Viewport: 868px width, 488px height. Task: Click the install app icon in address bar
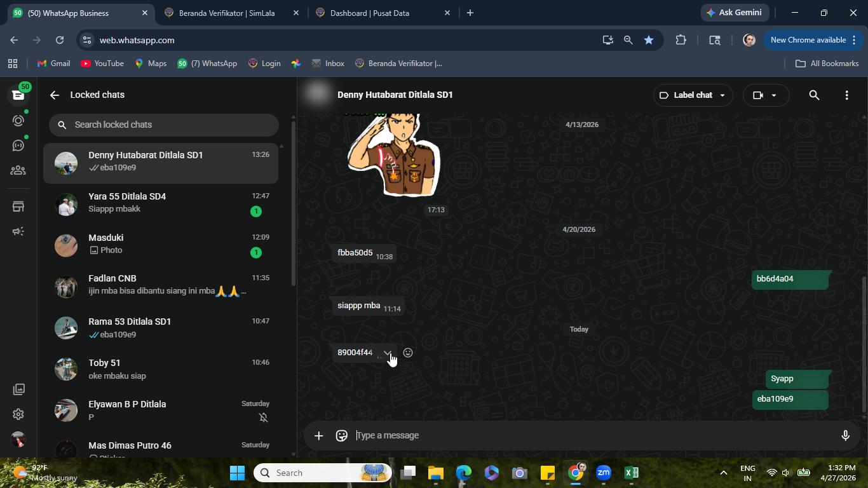(608, 40)
